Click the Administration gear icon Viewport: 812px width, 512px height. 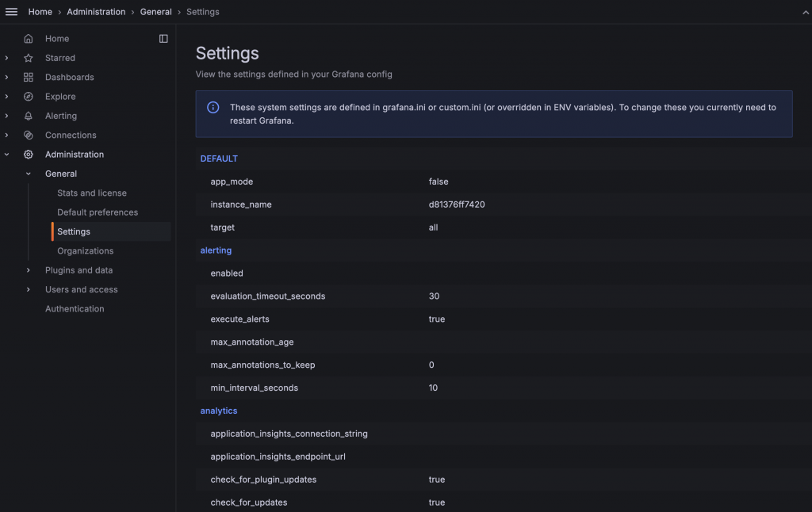[29, 155]
